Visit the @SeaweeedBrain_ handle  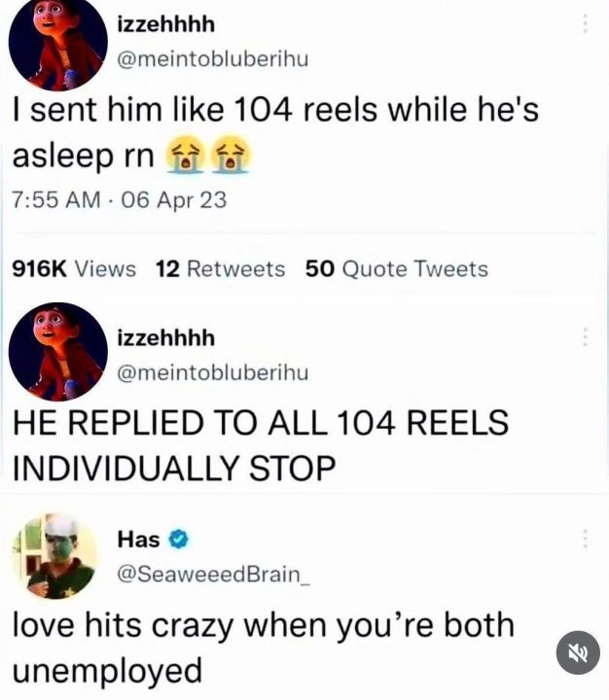pos(214,575)
